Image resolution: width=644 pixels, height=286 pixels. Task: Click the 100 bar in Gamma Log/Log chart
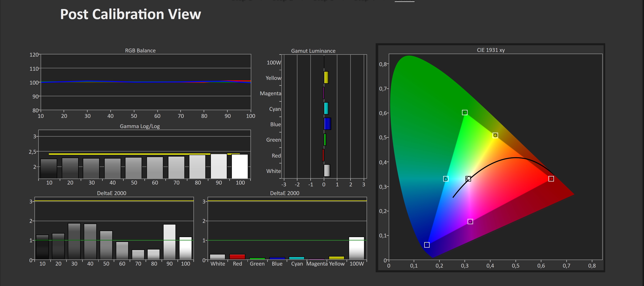pyautogui.click(x=240, y=166)
